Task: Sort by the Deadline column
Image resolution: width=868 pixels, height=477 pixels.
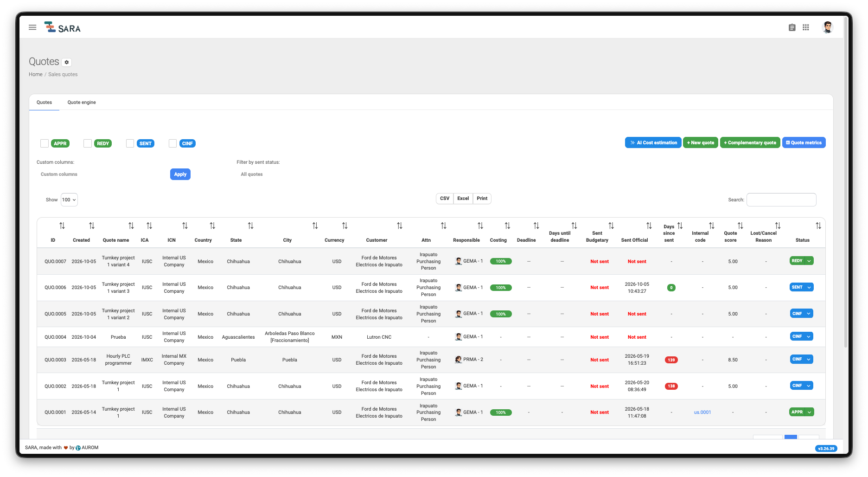Action: (x=536, y=226)
